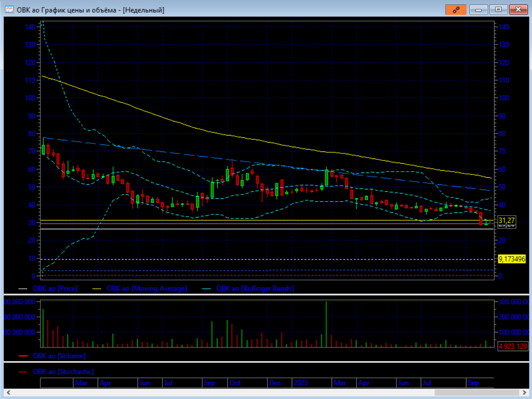Select the OBK ao [Bollinger Bands] label
Image resolution: width=532 pixels, height=399 pixels.
pos(255,289)
